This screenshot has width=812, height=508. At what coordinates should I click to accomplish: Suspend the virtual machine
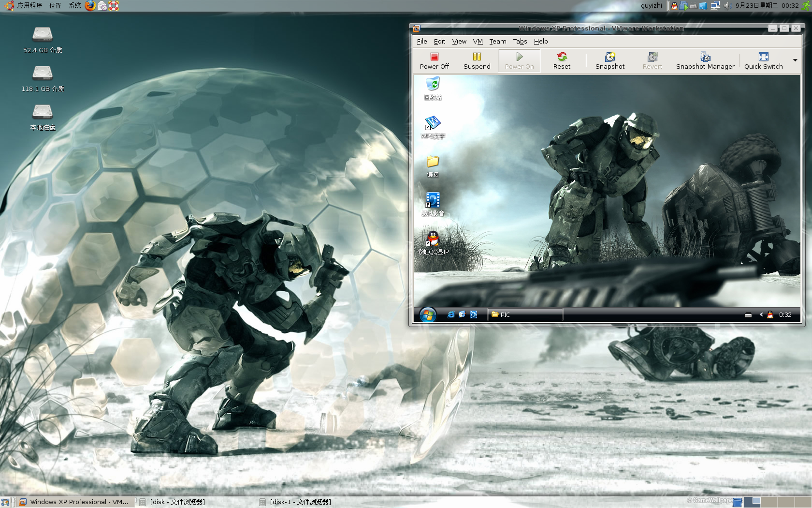tap(477, 61)
